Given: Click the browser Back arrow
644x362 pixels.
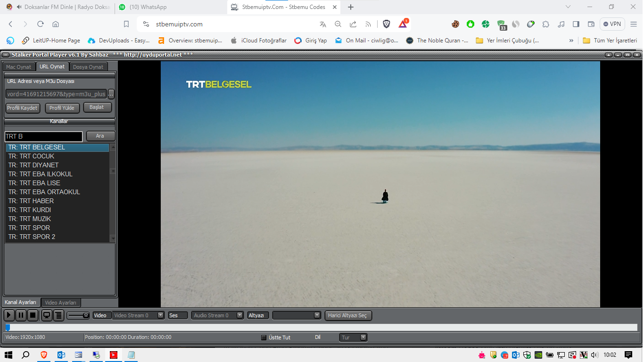Looking at the screenshot, I should point(10,24).
